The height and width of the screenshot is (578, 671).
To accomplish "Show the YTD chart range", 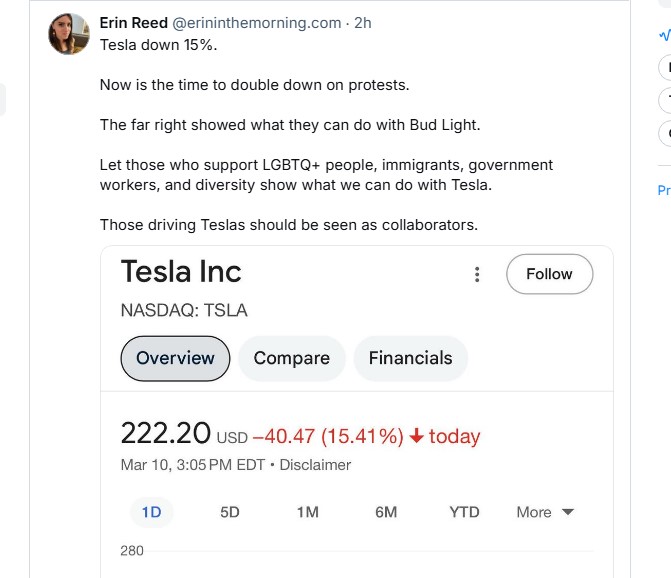I will tap(464, 512).
